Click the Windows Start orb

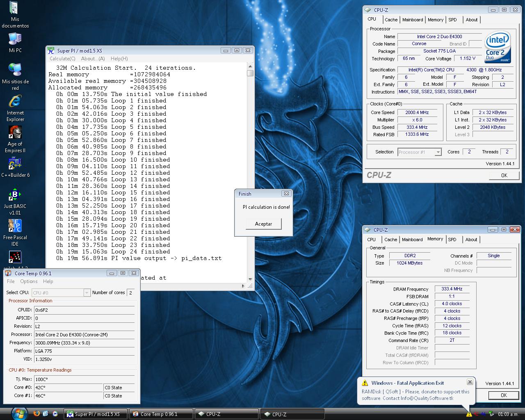[18, 413]
